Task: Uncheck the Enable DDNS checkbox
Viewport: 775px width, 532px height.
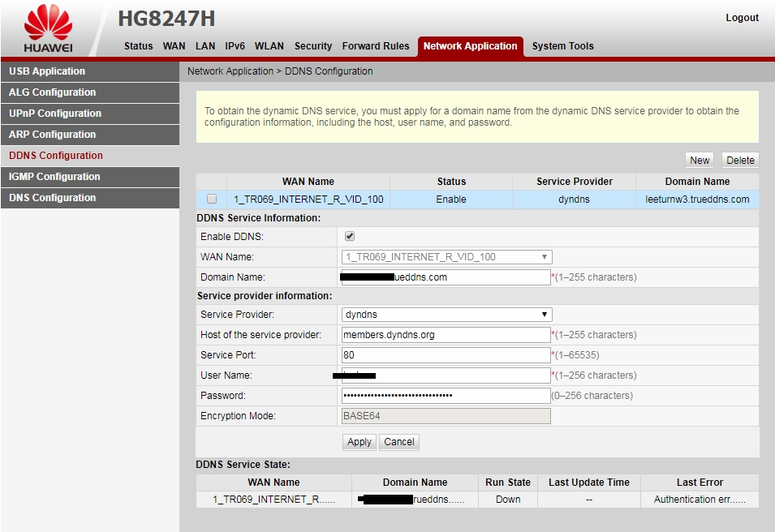Action: [x=350, y=236]
